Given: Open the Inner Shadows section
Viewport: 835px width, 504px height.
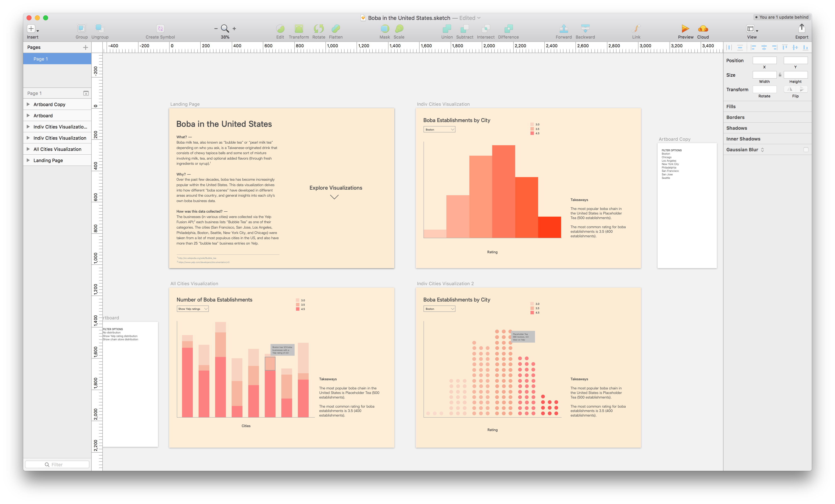Looking at the screenshot, I should click(767, 139).
